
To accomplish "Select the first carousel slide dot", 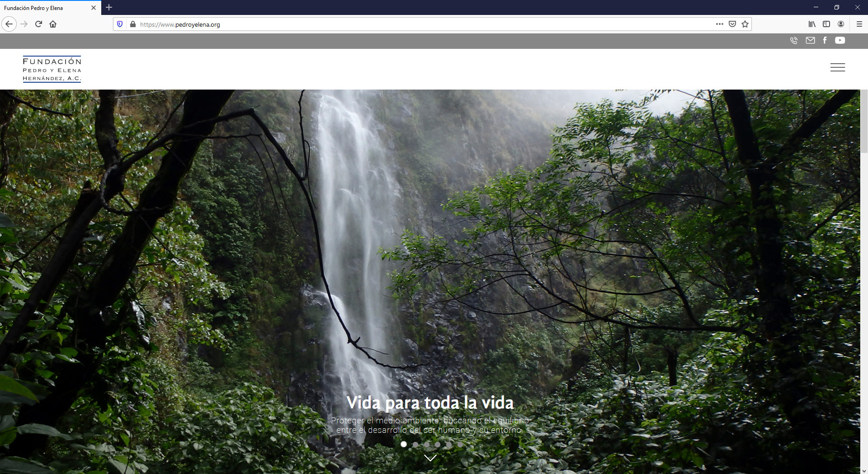I will click(x=404, y=444).
